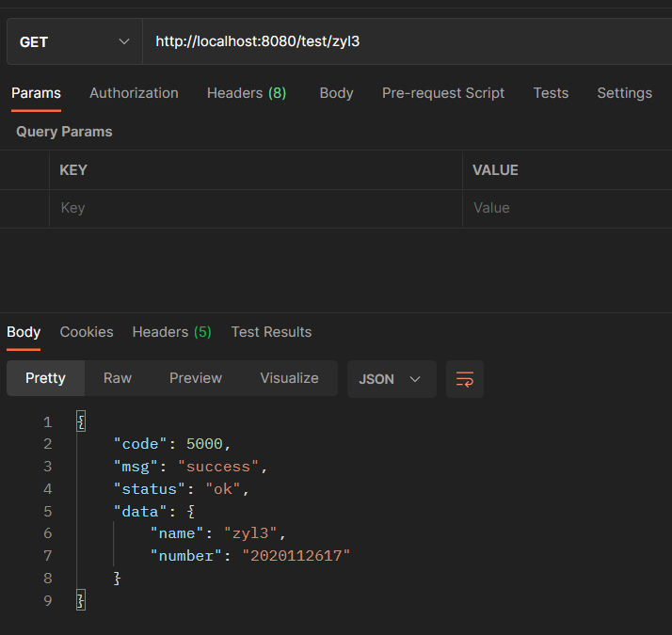This screenshot has height=635, width=672.
Task: Select the Pretty view button
Action: tap(45, 378)
